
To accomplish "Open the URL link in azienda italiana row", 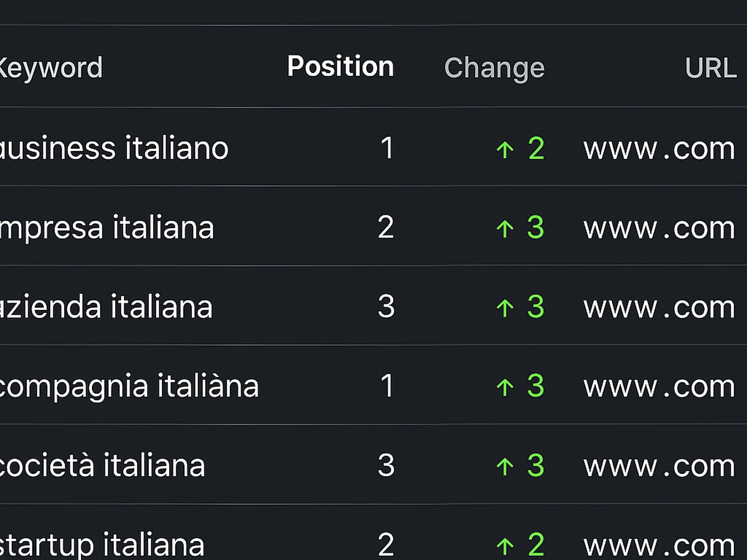I will pyautogui.click(x=659, y=308).
